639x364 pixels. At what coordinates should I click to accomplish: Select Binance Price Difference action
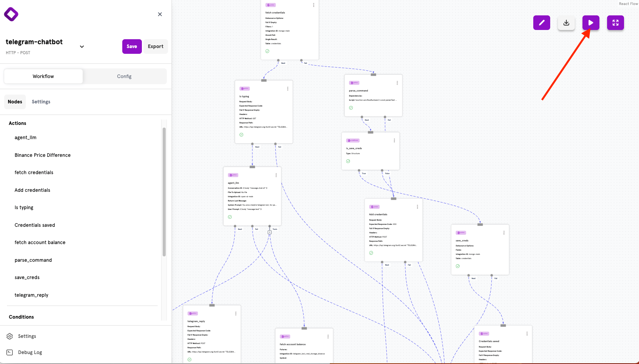click(x=43, y=155)
